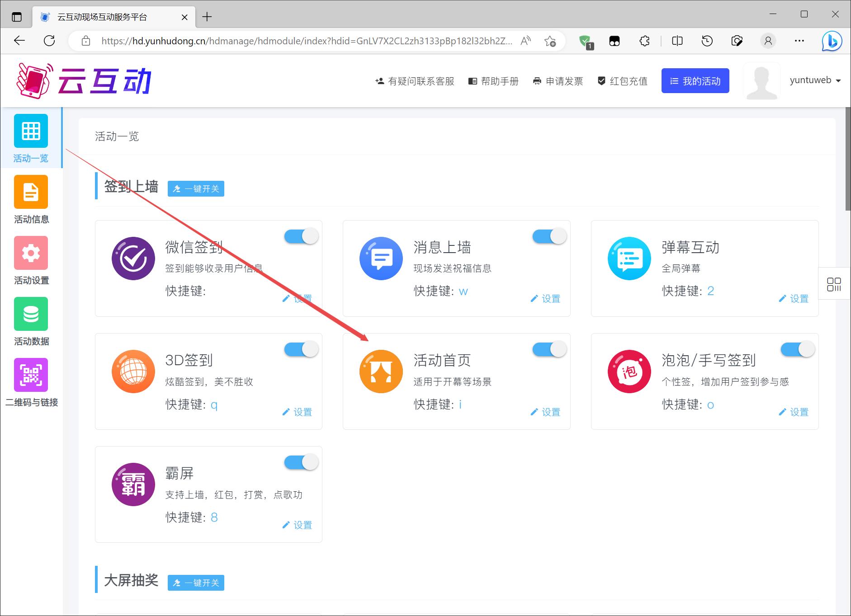Add this page to favorites

tap(550, 41)
